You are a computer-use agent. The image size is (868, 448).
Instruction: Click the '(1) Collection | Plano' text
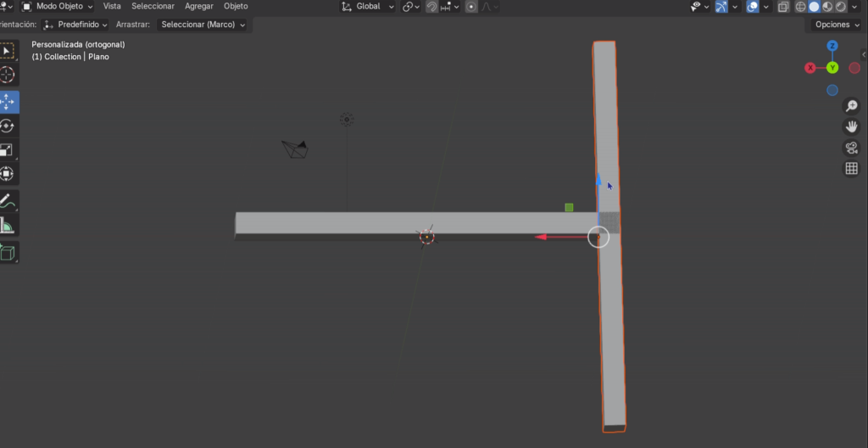(70, 57)
